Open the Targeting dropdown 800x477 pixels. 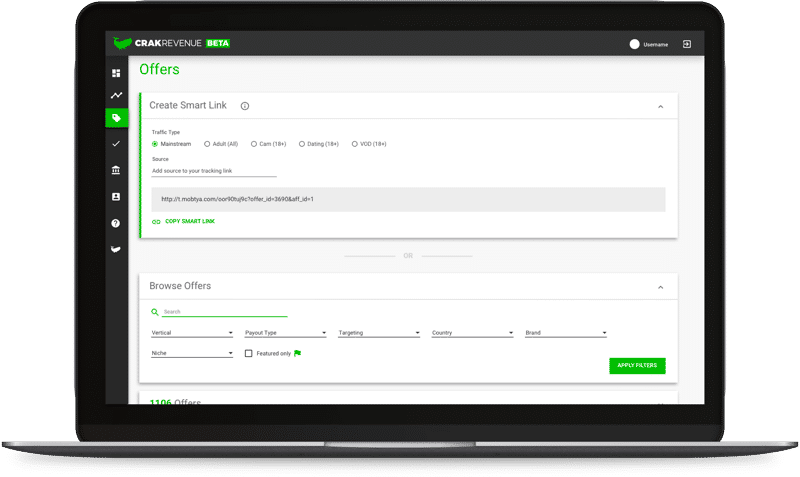tap(379, 333)
